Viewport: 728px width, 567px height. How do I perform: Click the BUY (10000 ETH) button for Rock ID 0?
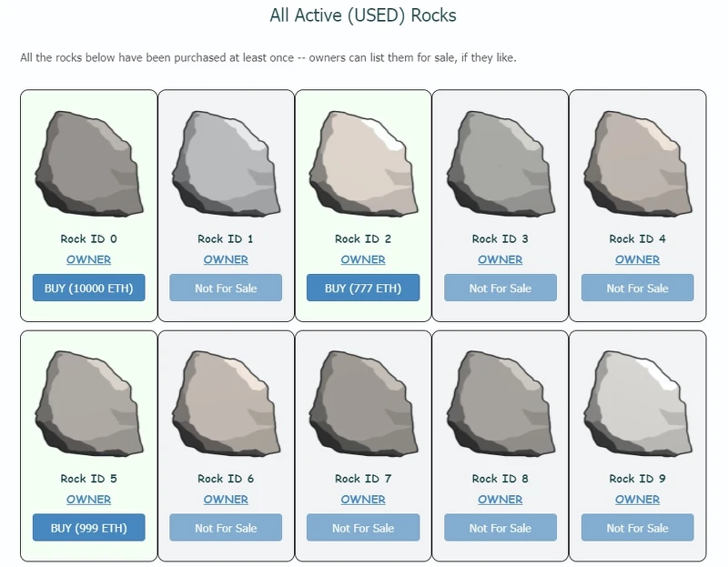[x=87, y=288]
